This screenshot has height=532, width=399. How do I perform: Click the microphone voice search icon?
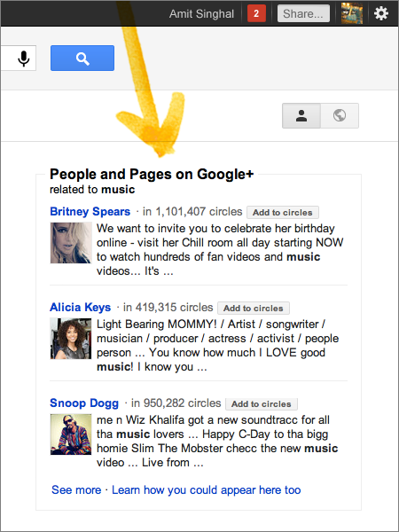coord(23,59)
